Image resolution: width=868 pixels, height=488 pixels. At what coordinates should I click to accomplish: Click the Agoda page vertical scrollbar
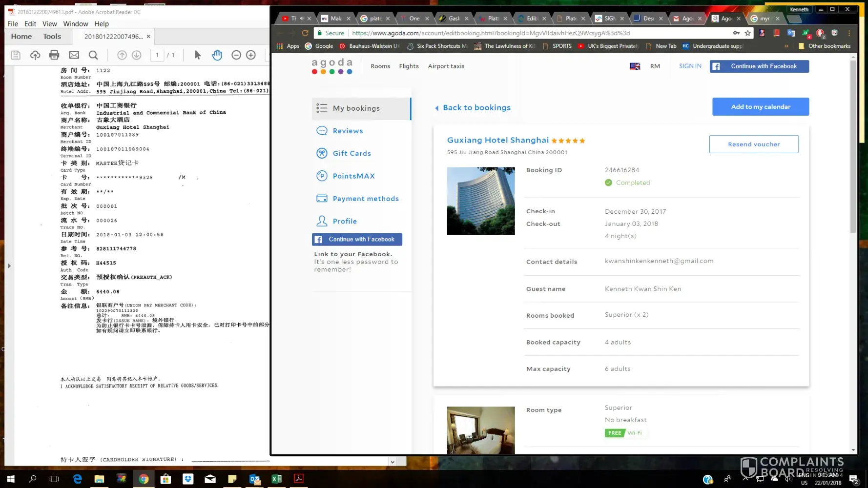tap(853, 146)
